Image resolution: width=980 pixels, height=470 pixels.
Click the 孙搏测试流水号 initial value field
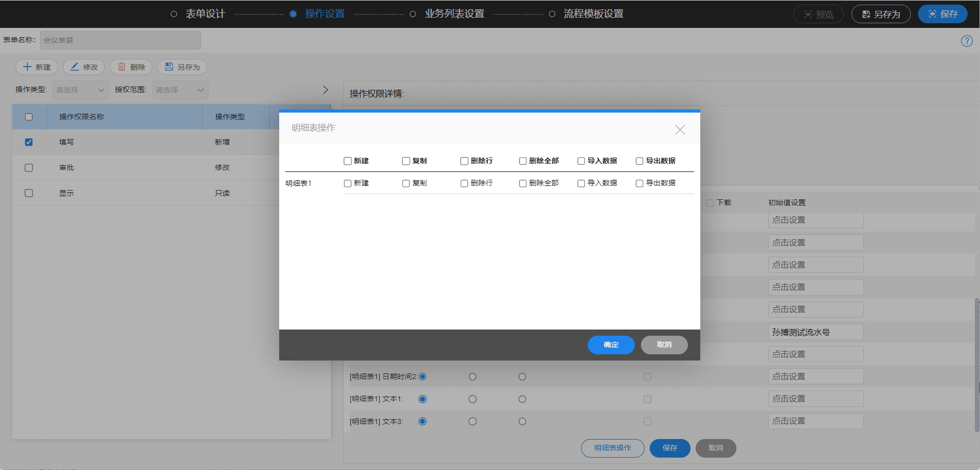(816, 332)
